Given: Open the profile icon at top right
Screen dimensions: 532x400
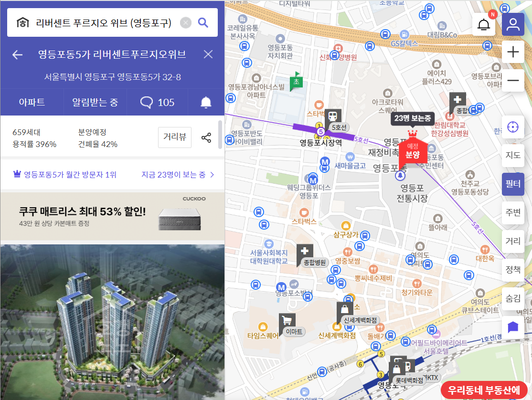Looking at the screenshot, I should (x=513, y=24).
